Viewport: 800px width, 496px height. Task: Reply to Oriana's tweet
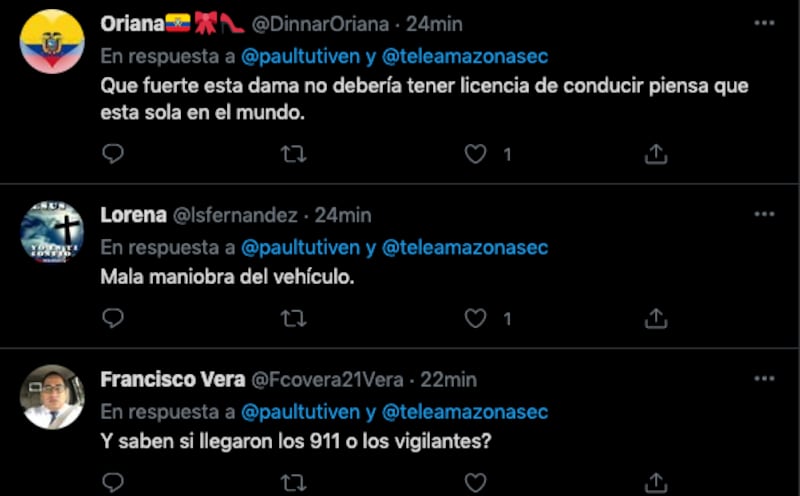[113, 154]
